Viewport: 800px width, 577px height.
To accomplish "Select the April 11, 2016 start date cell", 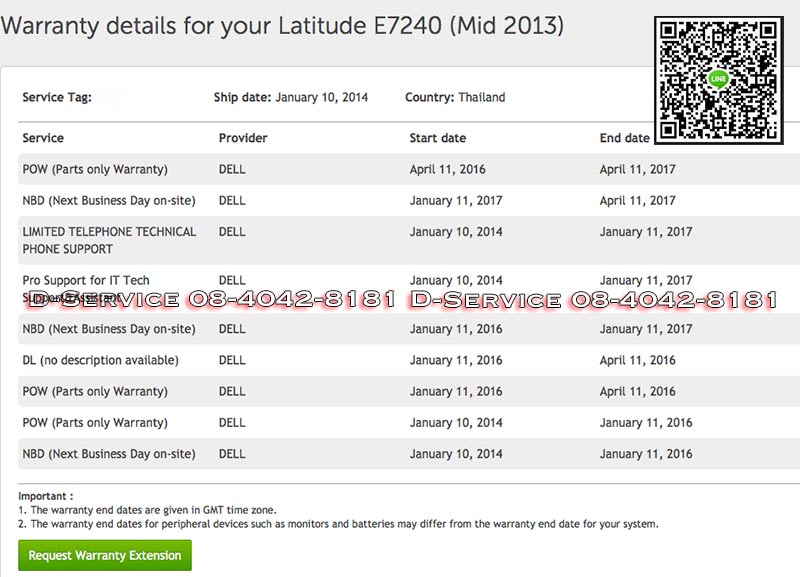I will 447,169.
